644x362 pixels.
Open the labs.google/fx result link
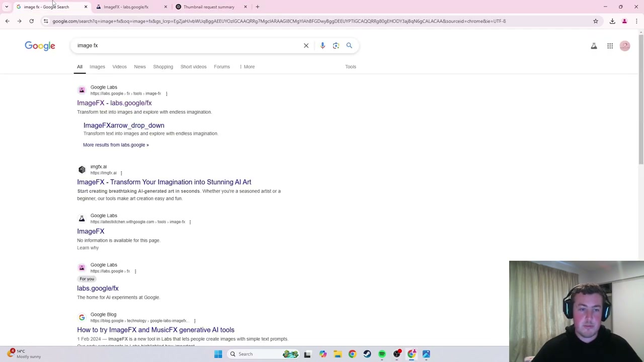pyautogui.click(x=98, y=289)
